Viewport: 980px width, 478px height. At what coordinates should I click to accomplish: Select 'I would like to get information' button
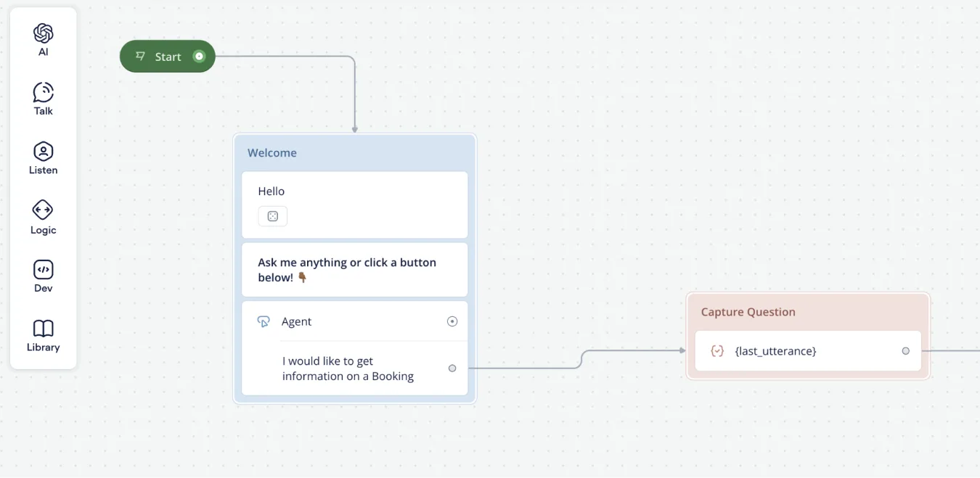tap(354, 368)
